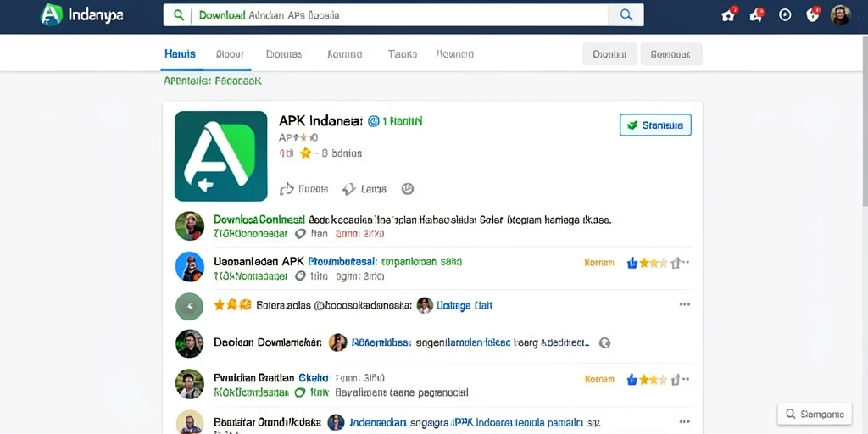Screen dimensions: 868x434
Task: Click gray round icon after Adedtiect text
Action: tap(604, 343)
